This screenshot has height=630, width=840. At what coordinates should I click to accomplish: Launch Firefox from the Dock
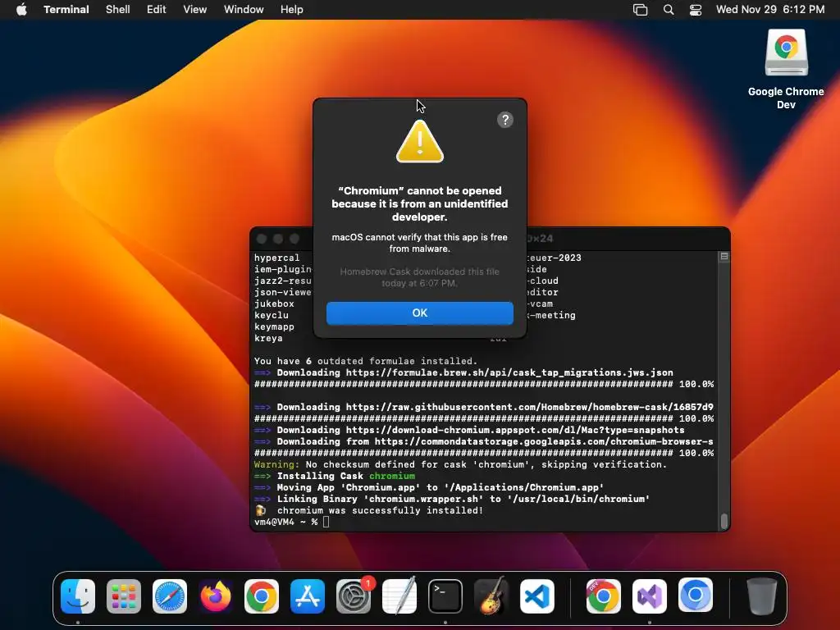[x=216, y=596]
